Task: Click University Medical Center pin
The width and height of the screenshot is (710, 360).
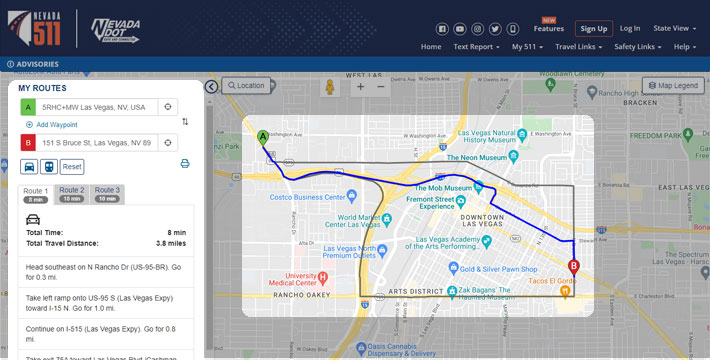Action: [x=322, y=278]
